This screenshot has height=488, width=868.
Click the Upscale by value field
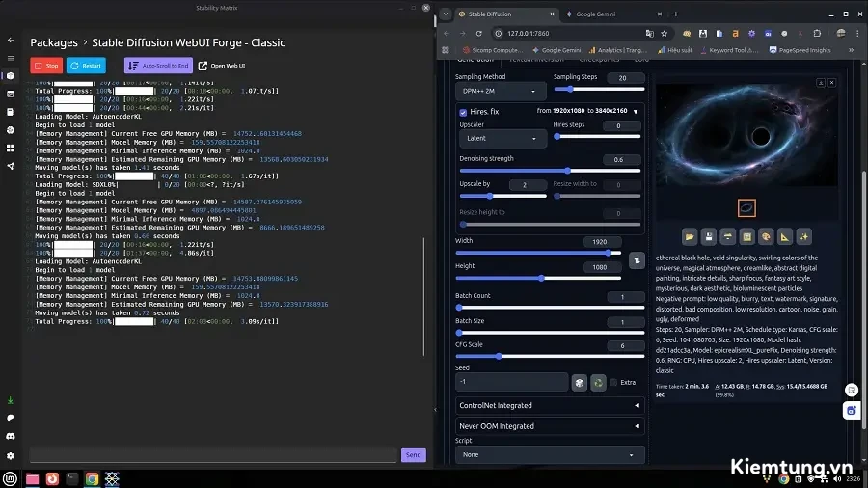coord(527,185)
